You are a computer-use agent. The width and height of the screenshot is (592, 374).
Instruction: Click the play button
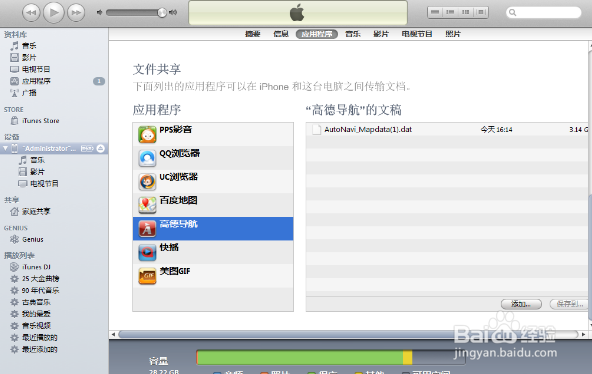click(x=54, y=12)
